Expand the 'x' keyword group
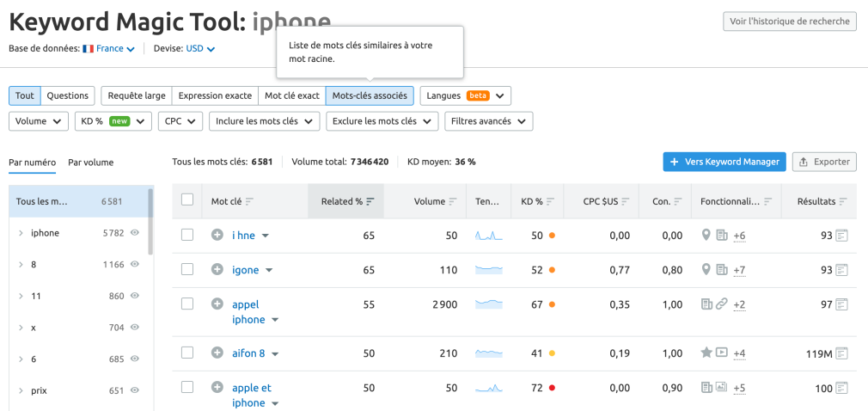The width and height of the screenshot is (868, 411). (21, 328)
